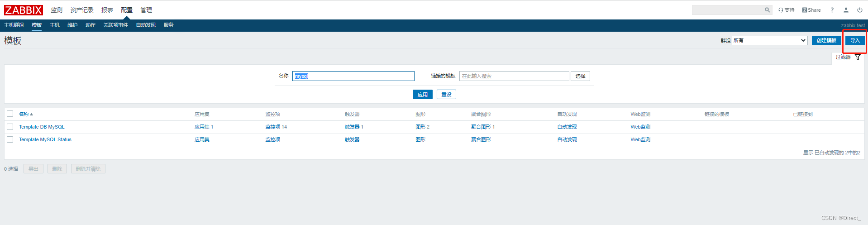
Task: Click the linked templates search input
Action: 514,76
